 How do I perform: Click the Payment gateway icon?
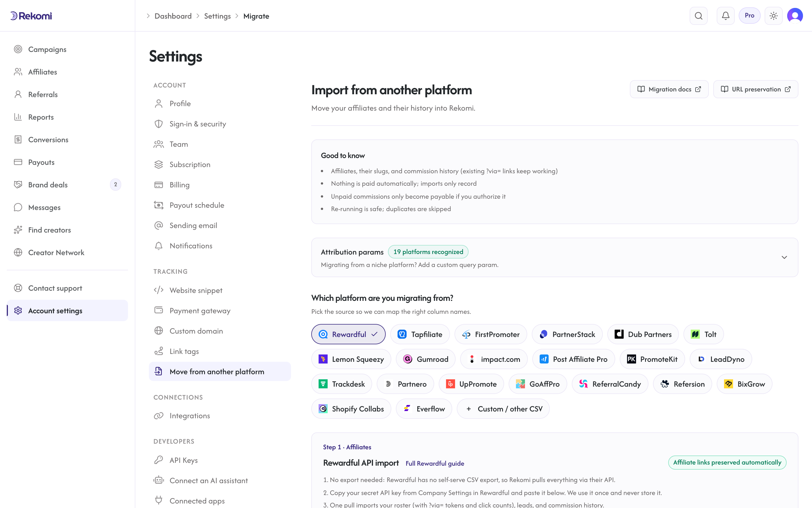pos(159,310)
